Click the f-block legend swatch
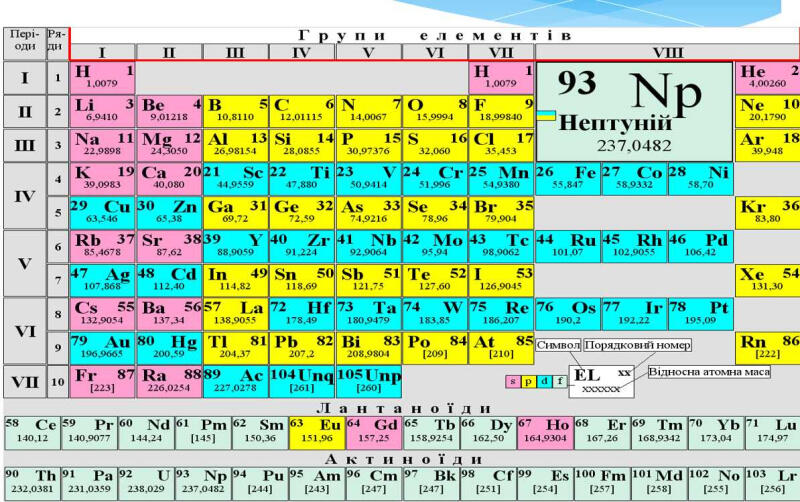 click(560, 381)
